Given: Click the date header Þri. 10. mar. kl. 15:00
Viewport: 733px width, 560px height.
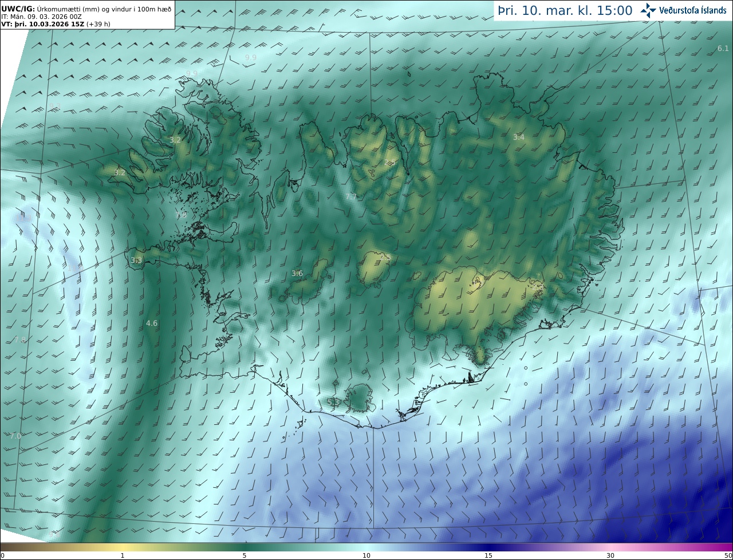Looking at the screenshot, I should (x=565, y=10).
